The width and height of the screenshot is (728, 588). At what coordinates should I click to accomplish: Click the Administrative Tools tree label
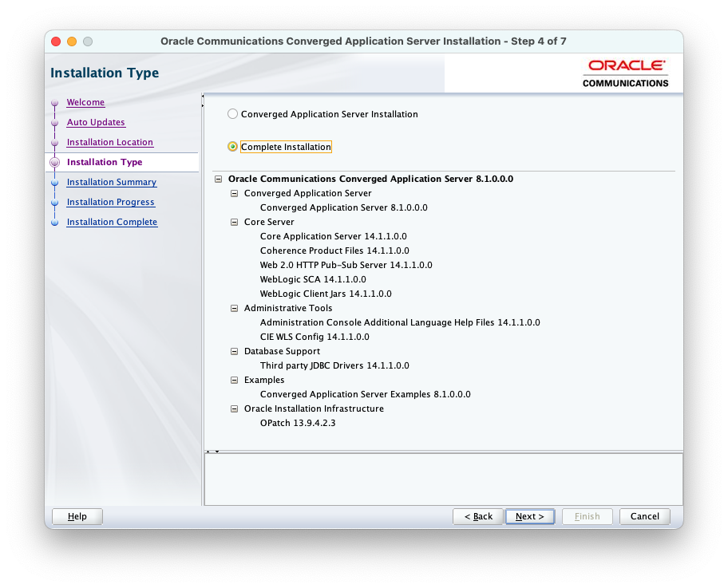point(288,308)
